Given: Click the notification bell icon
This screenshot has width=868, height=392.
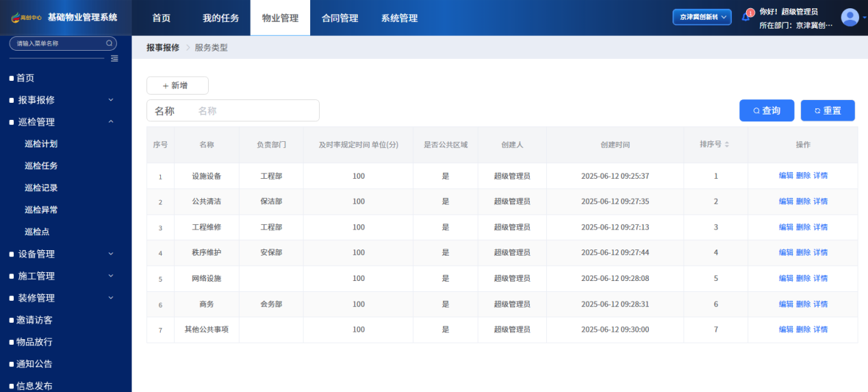Looking at the screenshot, I should (x=746, y=17).
